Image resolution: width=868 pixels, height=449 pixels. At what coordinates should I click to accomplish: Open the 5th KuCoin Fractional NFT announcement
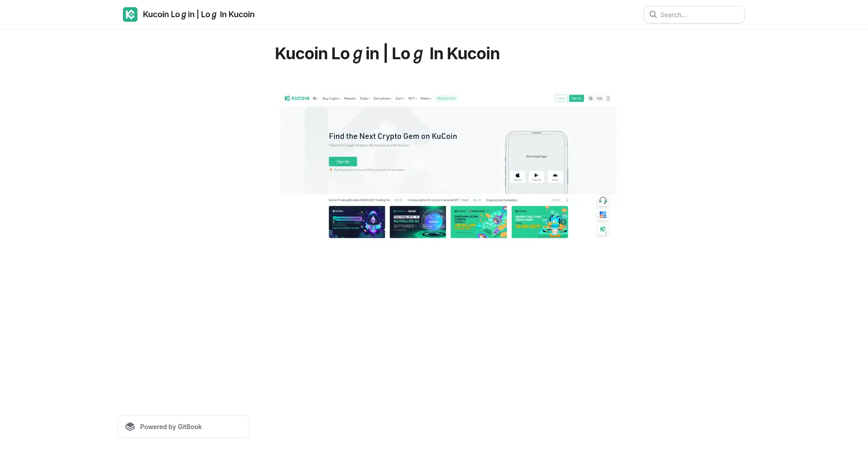click(439, 200)
